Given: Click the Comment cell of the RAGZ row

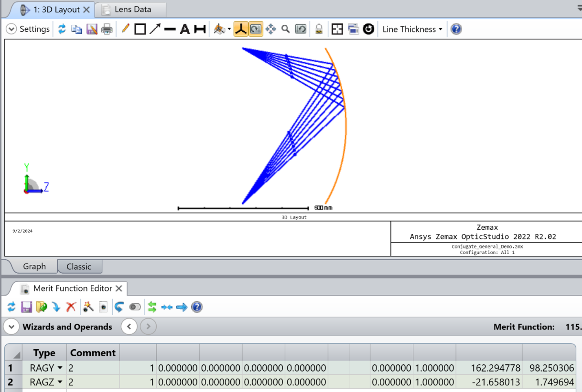Looking at the screenshot, I should (93, 382).
